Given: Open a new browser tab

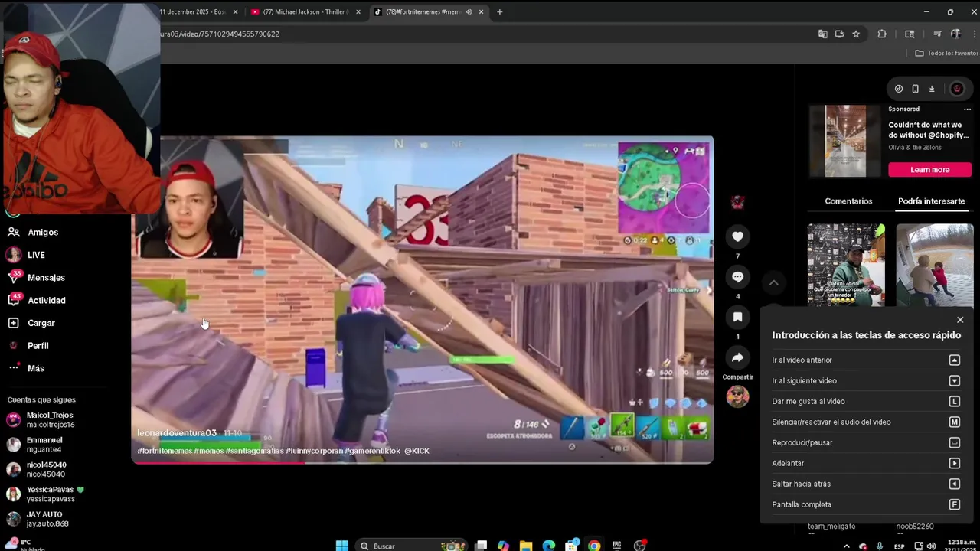Looking at the screenshot, I should [x=499, y=11].
